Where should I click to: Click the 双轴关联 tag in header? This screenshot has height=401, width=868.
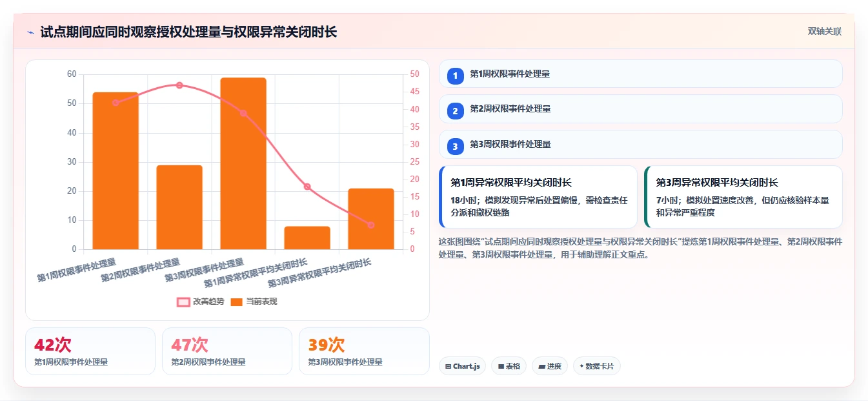824,31
